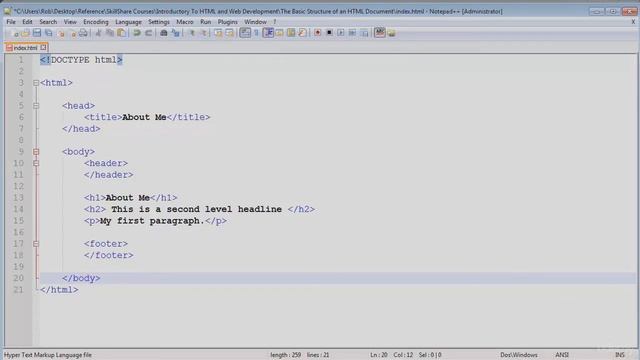Screen dimensions: 640x360
Task: Open the Settings menu
Action: coord(159,22)
